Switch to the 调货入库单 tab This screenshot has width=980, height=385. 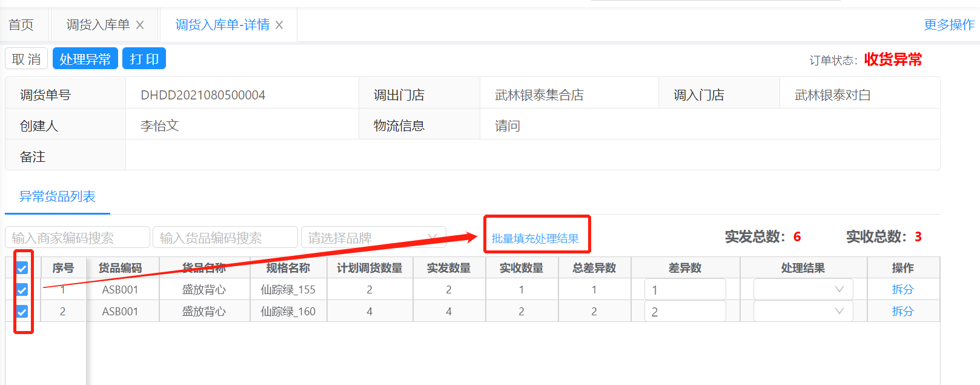98,25
